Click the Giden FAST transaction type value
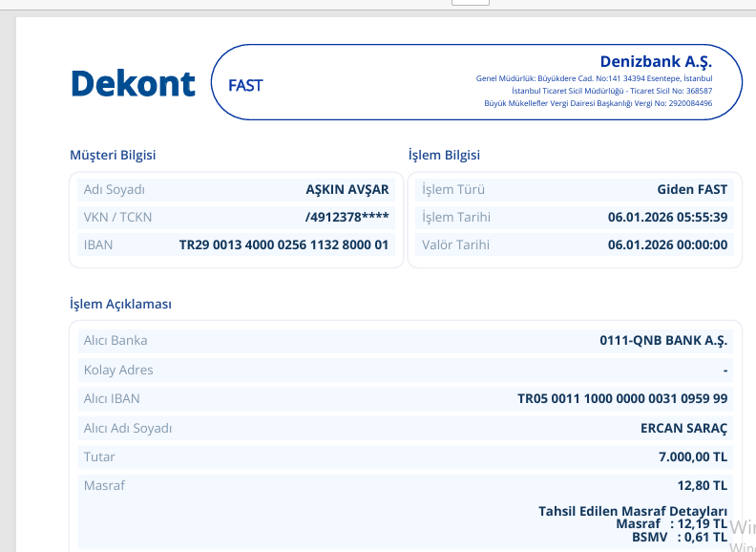Image resolution: width=756 pixels, height=552 pixels. point(692,190)
